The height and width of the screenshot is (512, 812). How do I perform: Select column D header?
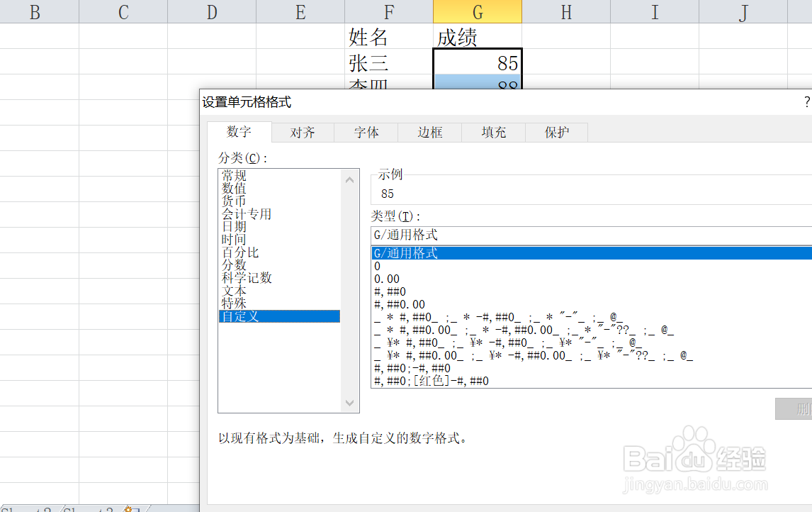tap(212, 11)
